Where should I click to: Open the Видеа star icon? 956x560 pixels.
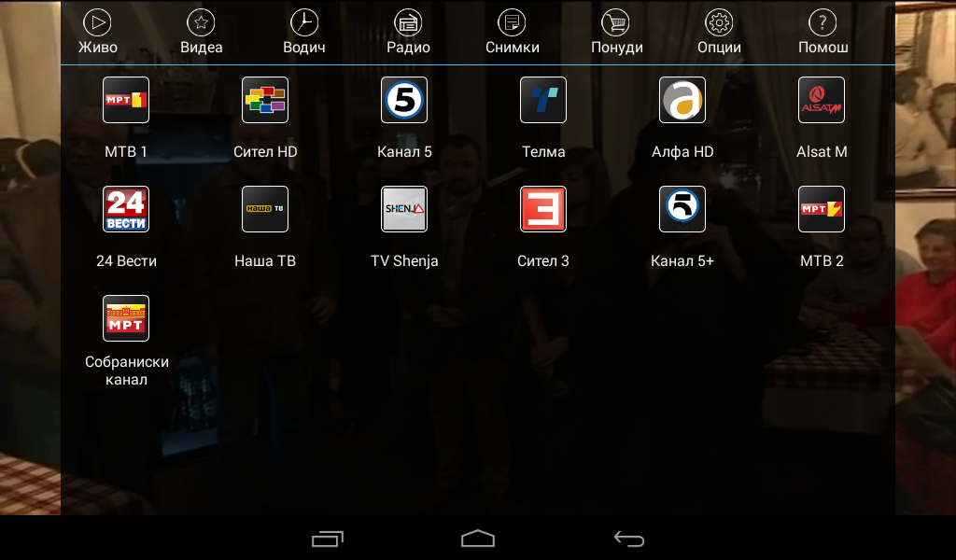click(x=202, y=22)
